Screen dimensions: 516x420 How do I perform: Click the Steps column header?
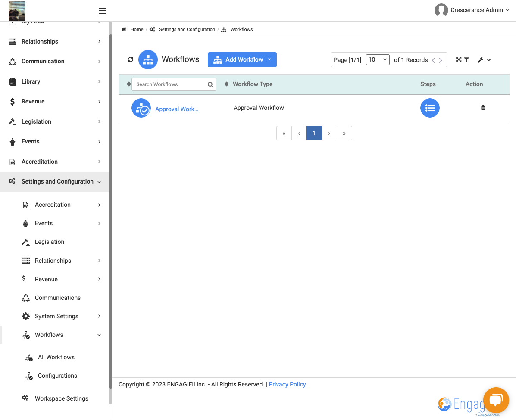pos(428,84)
